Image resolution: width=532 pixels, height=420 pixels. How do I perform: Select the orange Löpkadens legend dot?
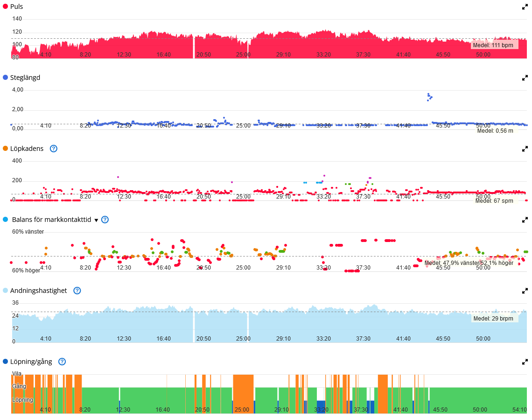tap(6, 149)
